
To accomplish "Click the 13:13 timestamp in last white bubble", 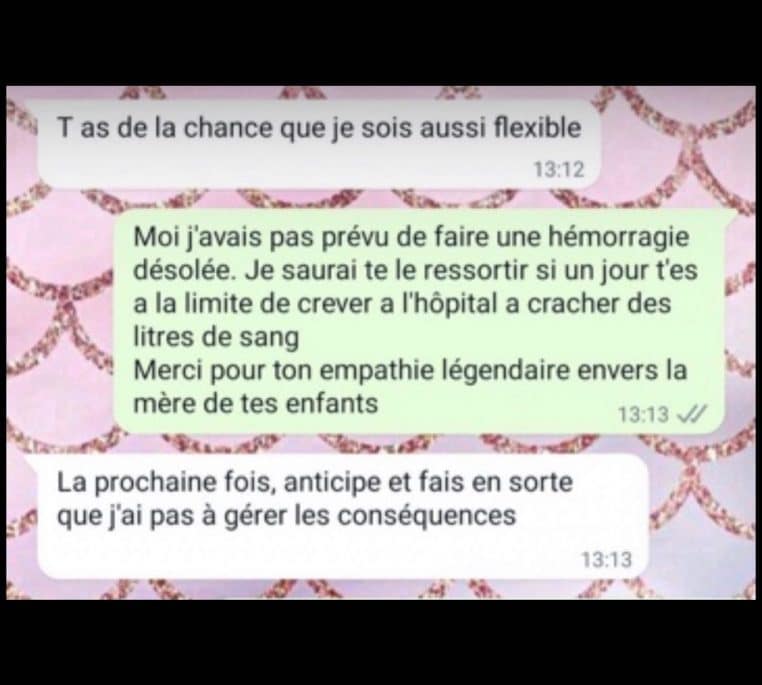I will pos(606,560).
